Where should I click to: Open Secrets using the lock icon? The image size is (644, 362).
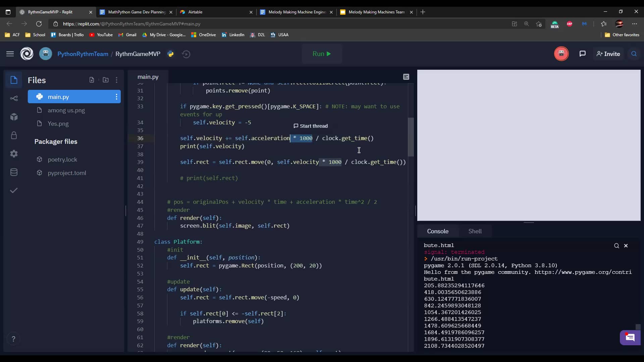coord(14,135)
